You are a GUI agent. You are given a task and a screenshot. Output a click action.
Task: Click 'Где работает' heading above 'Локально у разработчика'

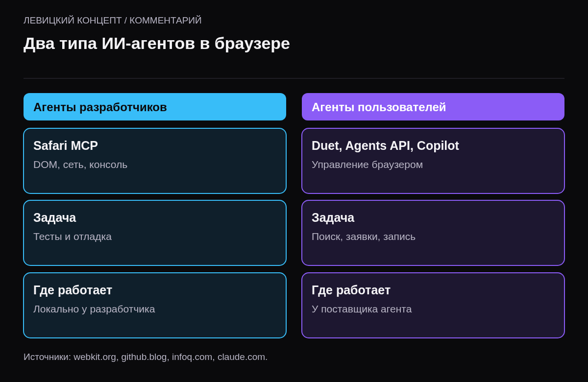73,290
